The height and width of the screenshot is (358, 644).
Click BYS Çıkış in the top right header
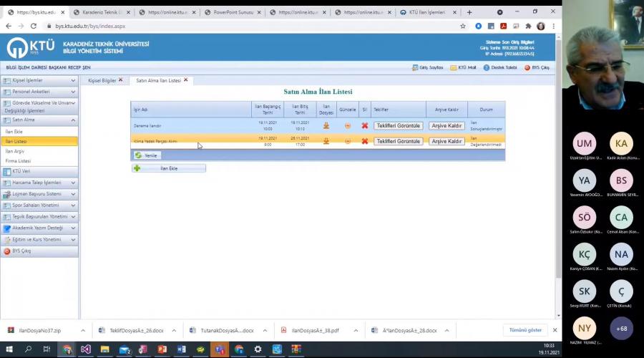coord(537,67)
